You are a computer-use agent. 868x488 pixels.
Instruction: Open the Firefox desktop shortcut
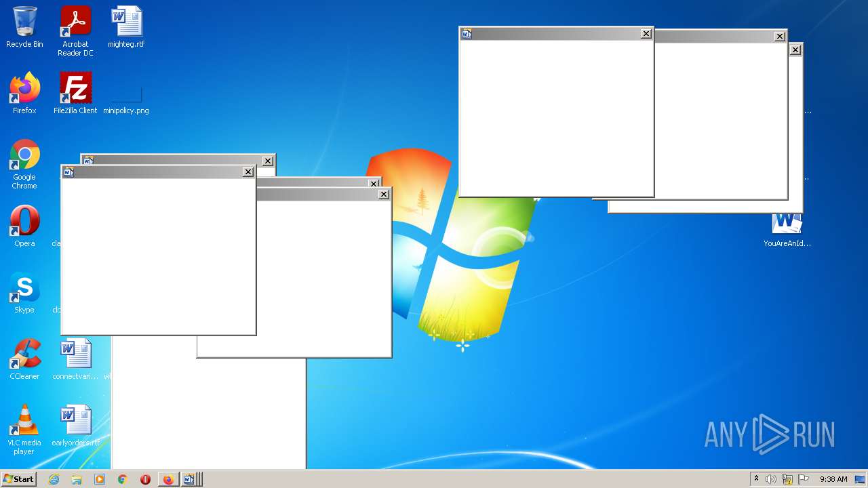pos(24,94)
